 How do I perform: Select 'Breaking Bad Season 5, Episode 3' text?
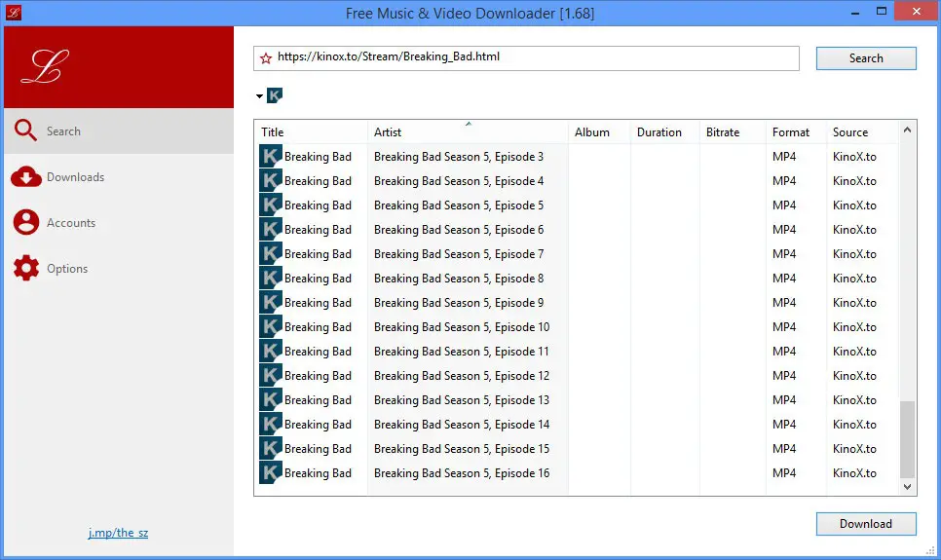point(459,157)
